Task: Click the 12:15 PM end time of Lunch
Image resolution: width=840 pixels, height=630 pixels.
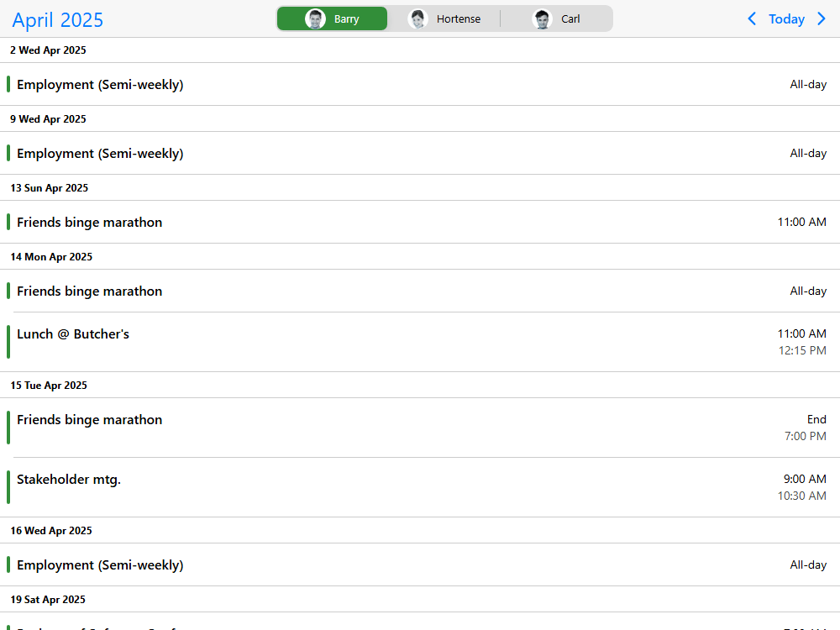Action: pyautogui.click(x=802, y=350)
